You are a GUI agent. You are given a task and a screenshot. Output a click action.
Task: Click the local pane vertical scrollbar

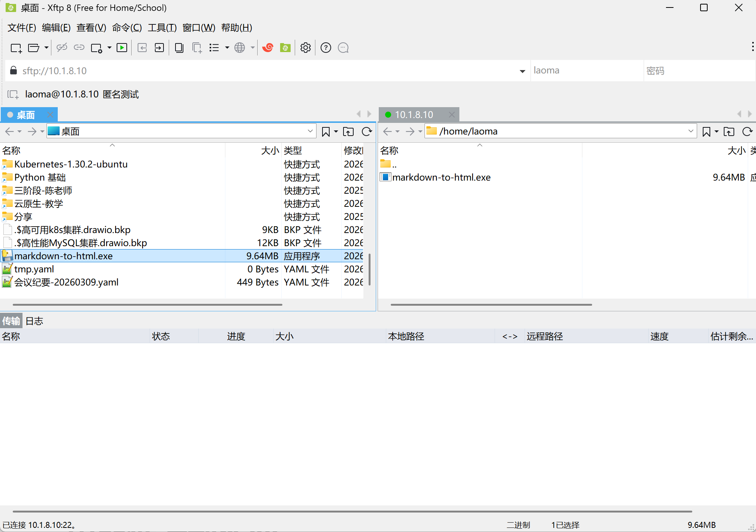[x=370, y=270]
